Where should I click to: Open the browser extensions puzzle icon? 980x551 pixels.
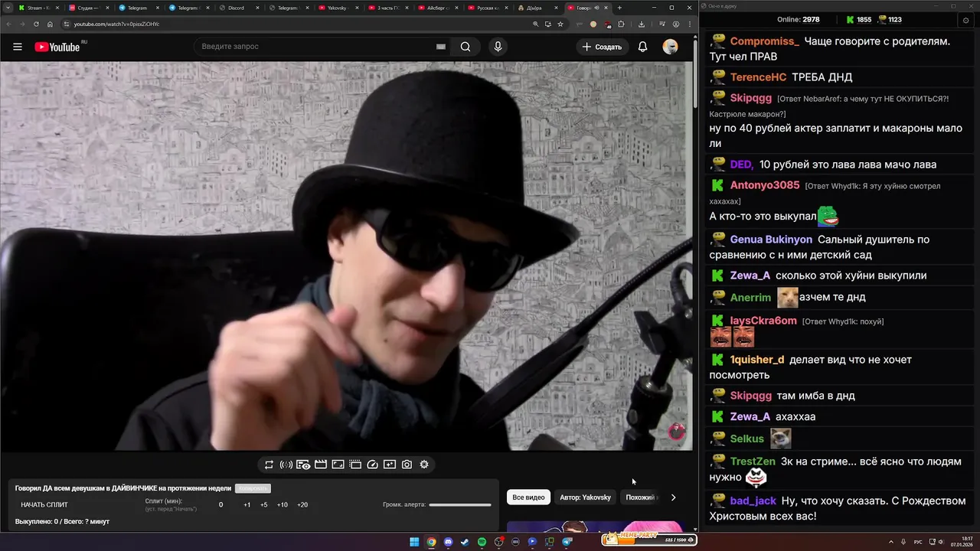621,24
